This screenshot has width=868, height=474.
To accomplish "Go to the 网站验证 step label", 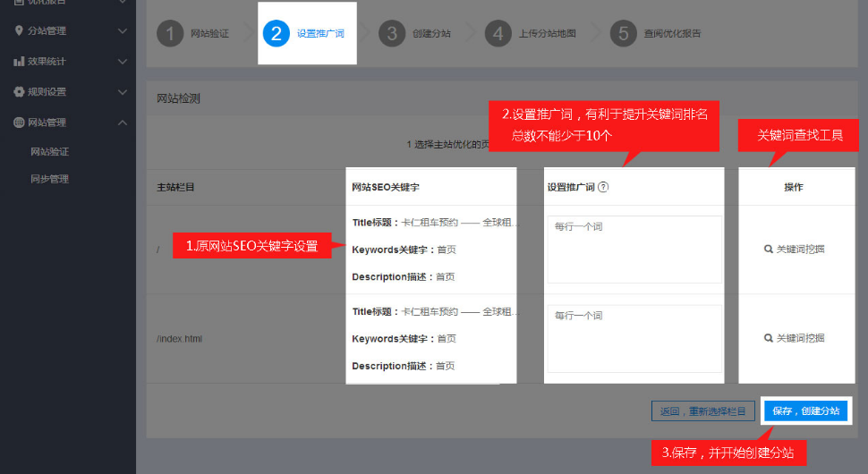I will [209, 33].
